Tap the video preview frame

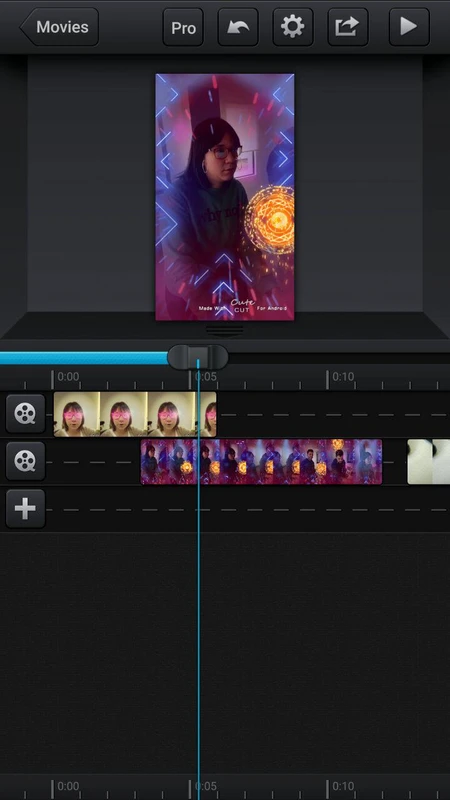coord(225,197)
